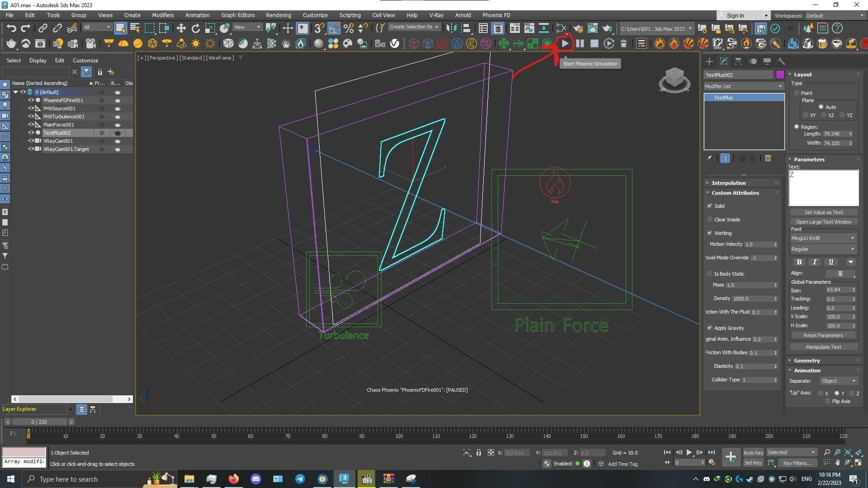Open the Graph Editors menu

click(x=238, y=15)
